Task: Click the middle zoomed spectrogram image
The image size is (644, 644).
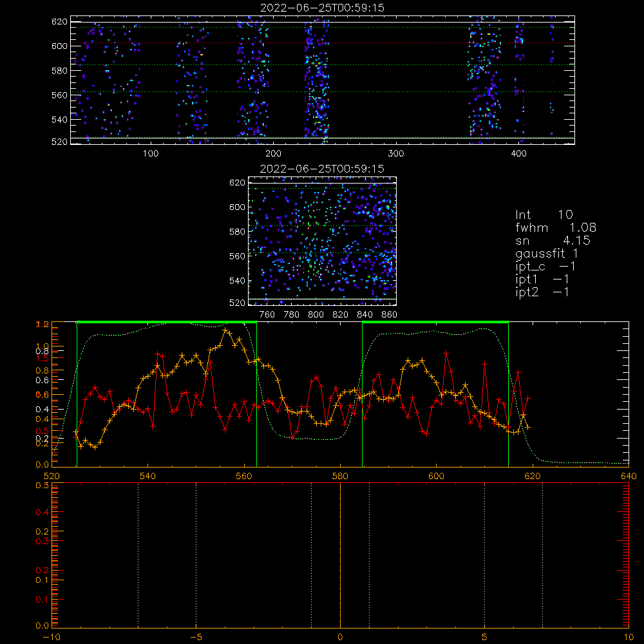Action: [x=323, y=241]
